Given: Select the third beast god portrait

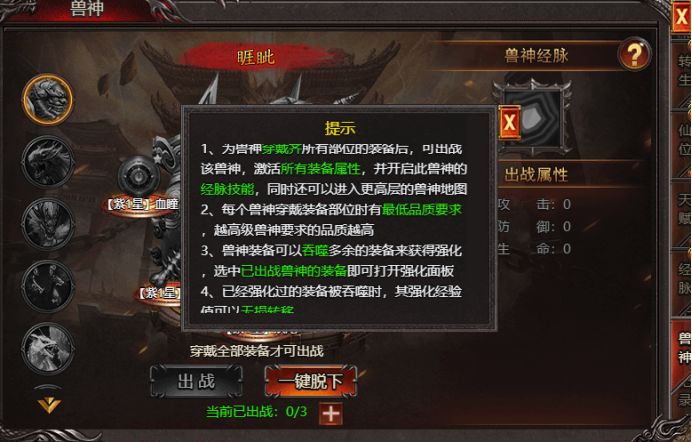Looking at the screenshot, I should pos(48,225).
